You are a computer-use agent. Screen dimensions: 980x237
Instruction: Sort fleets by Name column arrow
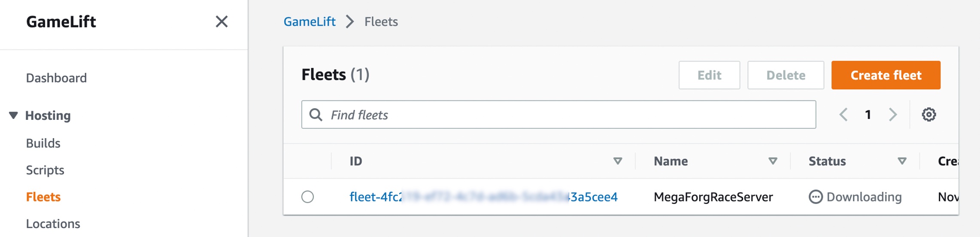pos(773,161)
